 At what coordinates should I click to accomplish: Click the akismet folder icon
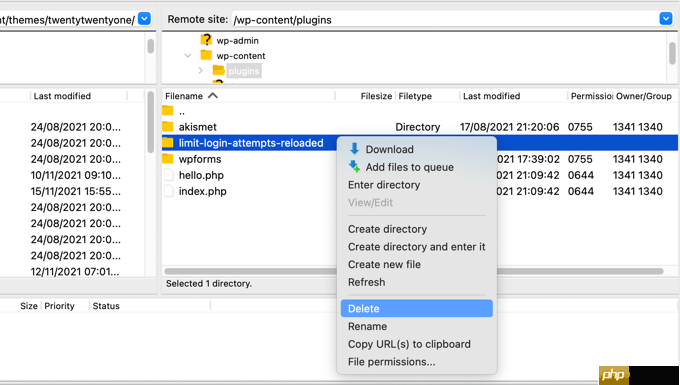point(168,126)
